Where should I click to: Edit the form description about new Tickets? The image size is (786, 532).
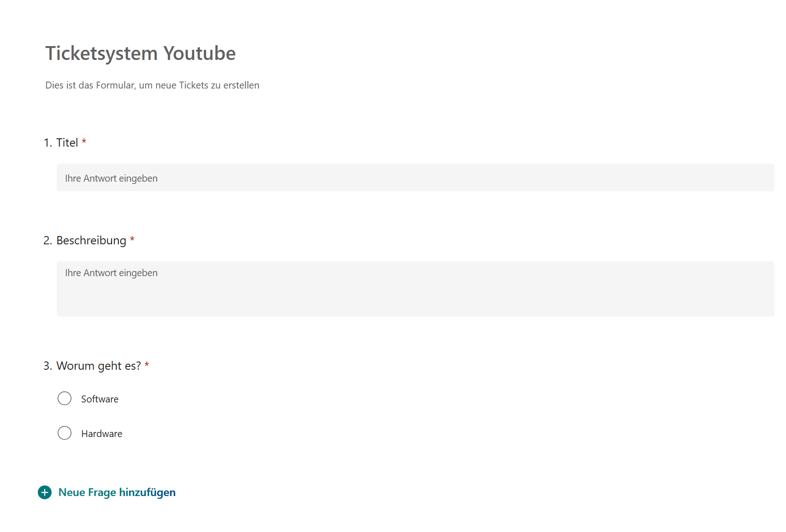152,85
